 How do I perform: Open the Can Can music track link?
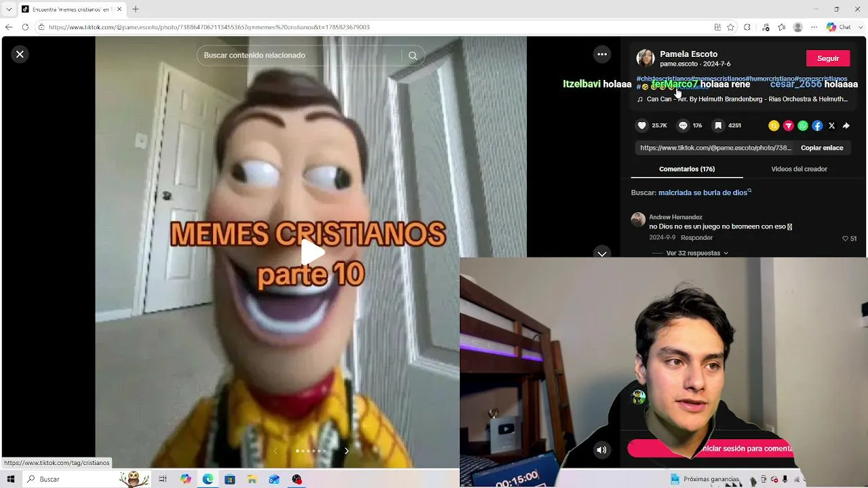(747, 99)
